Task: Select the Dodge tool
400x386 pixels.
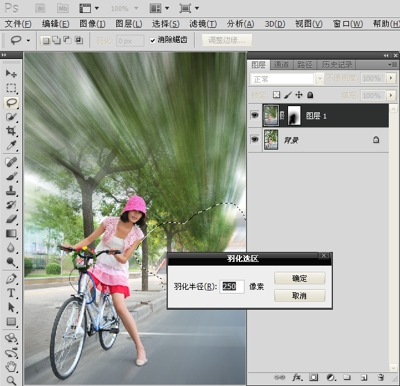Action: click(11, 262)
